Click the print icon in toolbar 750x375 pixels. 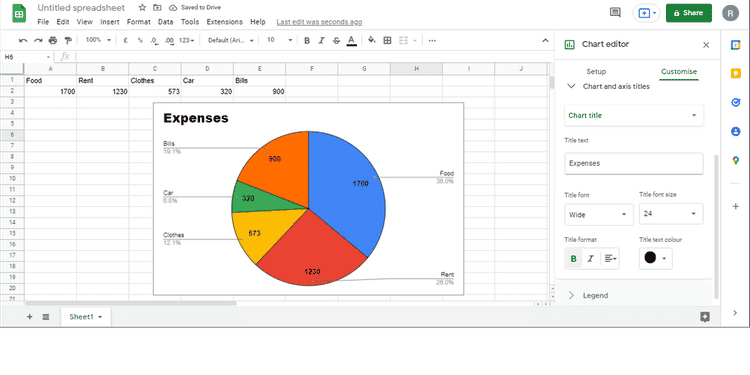pos(53,41)
